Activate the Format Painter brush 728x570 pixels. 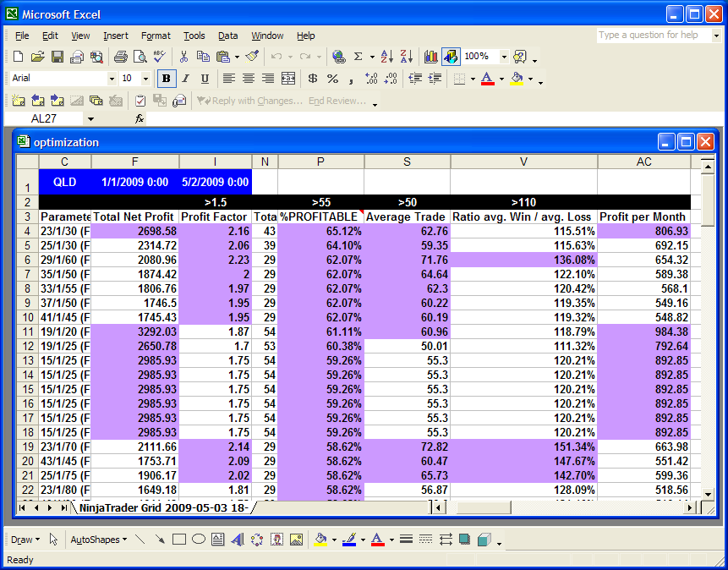pos(252,57)
